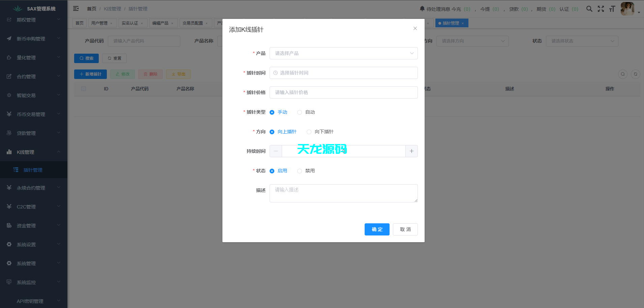The height and width of the screenshot is (308, 644).
Task: Cancel the dialog via 取消 button
Action: 405,229
